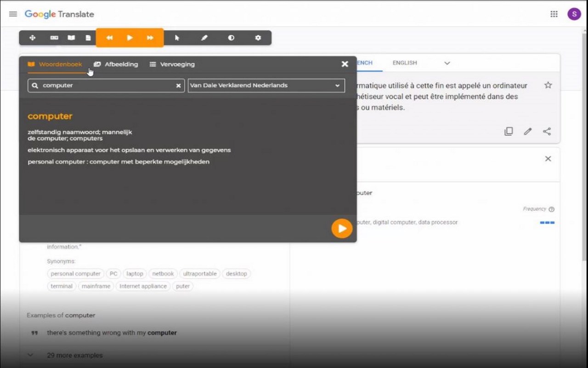Image resolution: width=588 pixels, height=368 pixels.
Task: Open the Van Dale Verklarend Nederlands dropdown
Action: 266,86
